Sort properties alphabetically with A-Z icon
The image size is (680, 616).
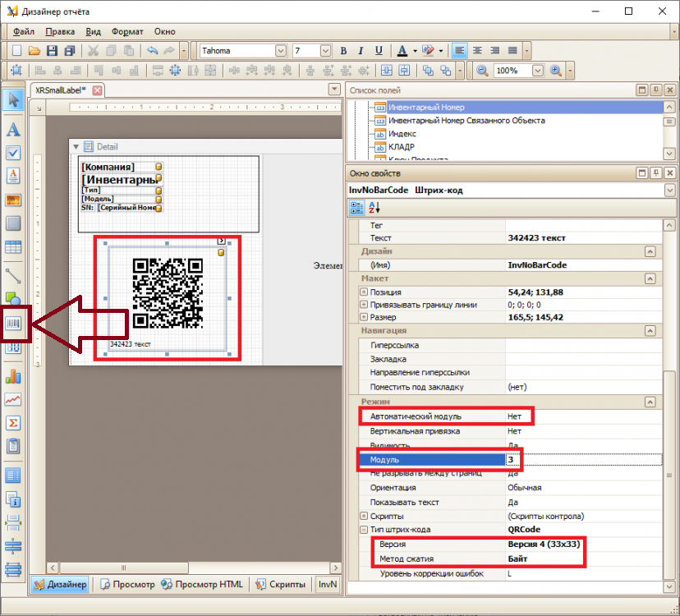coord(374,208)
